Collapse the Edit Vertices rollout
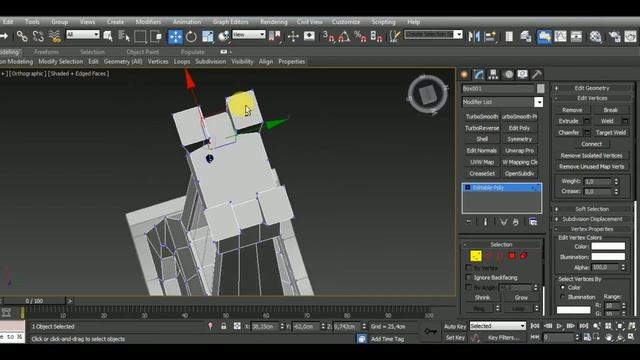Image resolution: width=640 pixels, height=360 pixels. point(592,98)
